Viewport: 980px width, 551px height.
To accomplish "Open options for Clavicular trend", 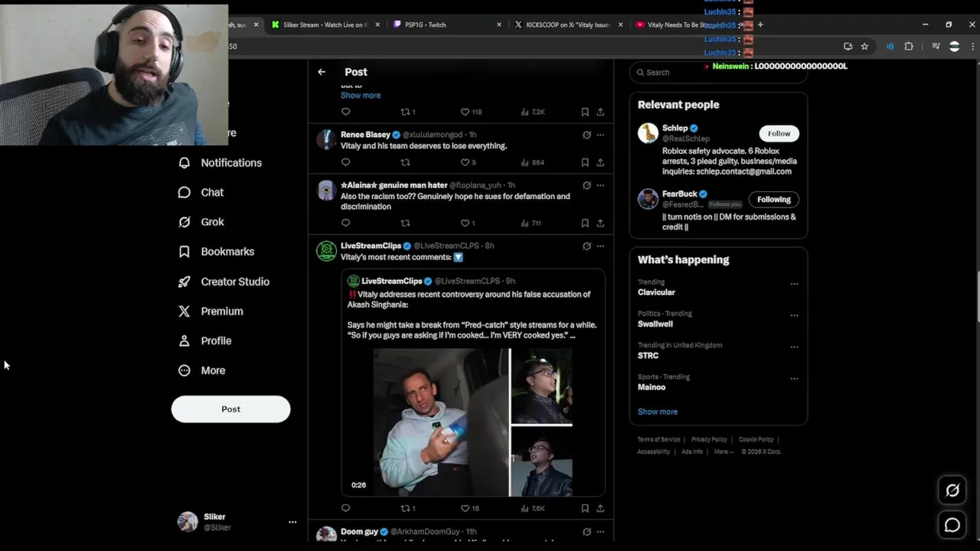I will tap(794, 284).
